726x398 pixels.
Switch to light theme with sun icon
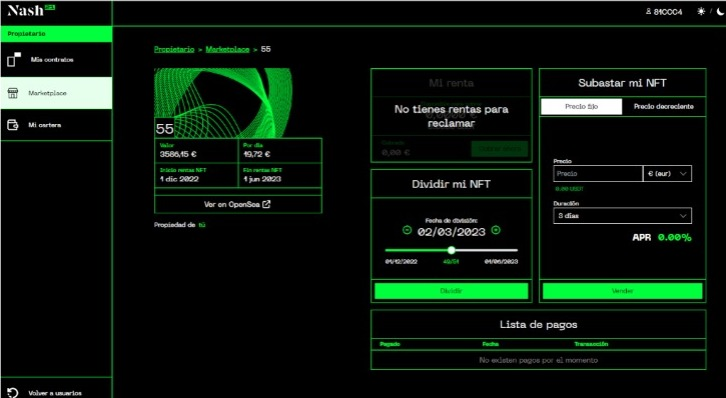[701, 12]
